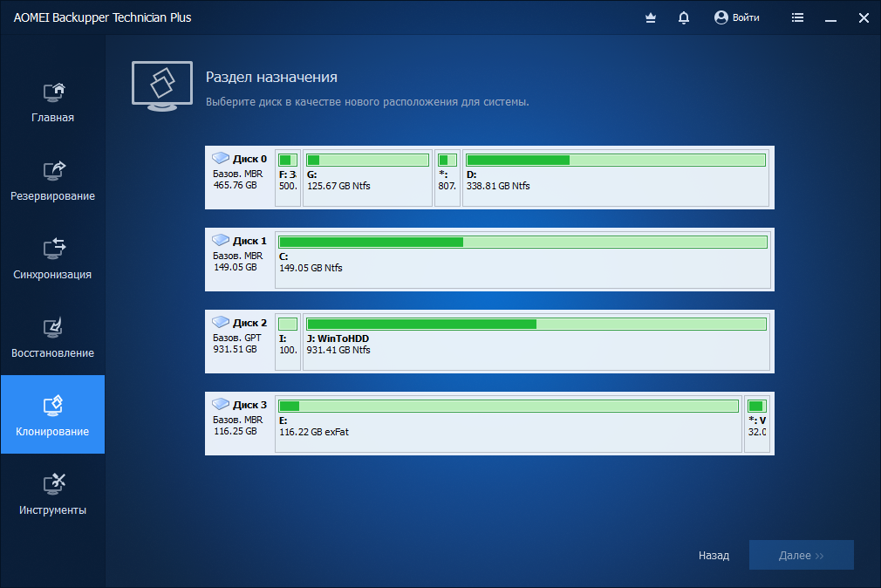881x588 pixels.
Task: Click the usage bar of partition G:
Action: point(367,161)
